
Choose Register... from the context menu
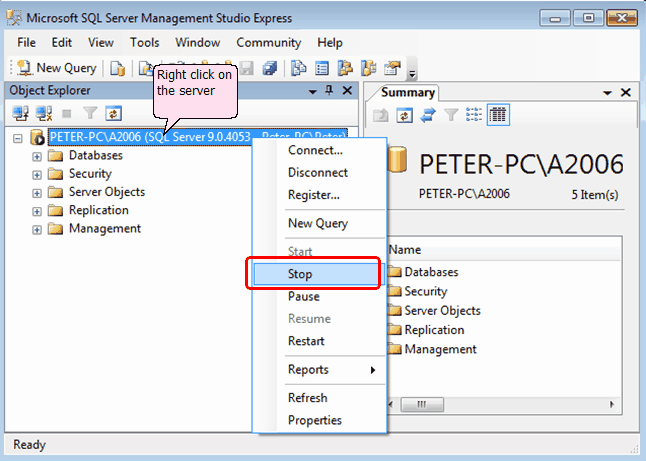pyautogui.click(x=319, y=195)
